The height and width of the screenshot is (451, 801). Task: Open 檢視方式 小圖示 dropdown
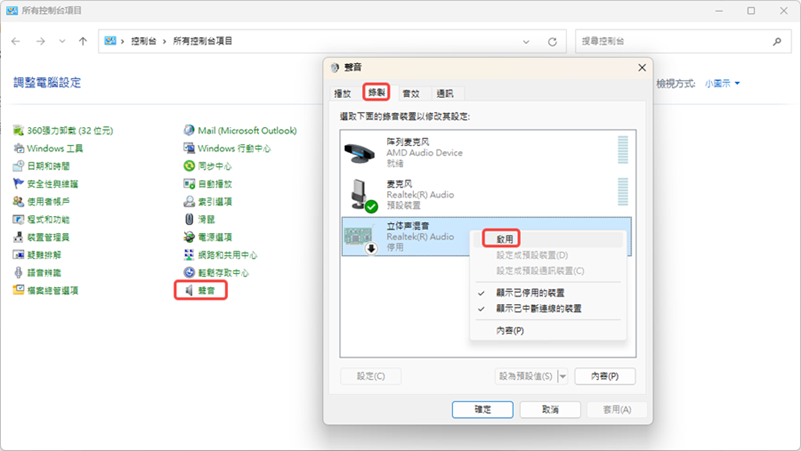723,83
